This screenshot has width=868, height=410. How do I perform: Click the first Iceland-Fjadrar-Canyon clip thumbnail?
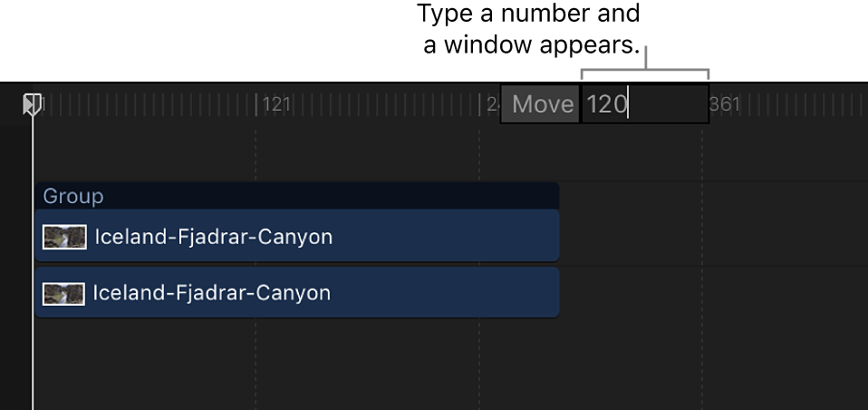coord(64,238)
